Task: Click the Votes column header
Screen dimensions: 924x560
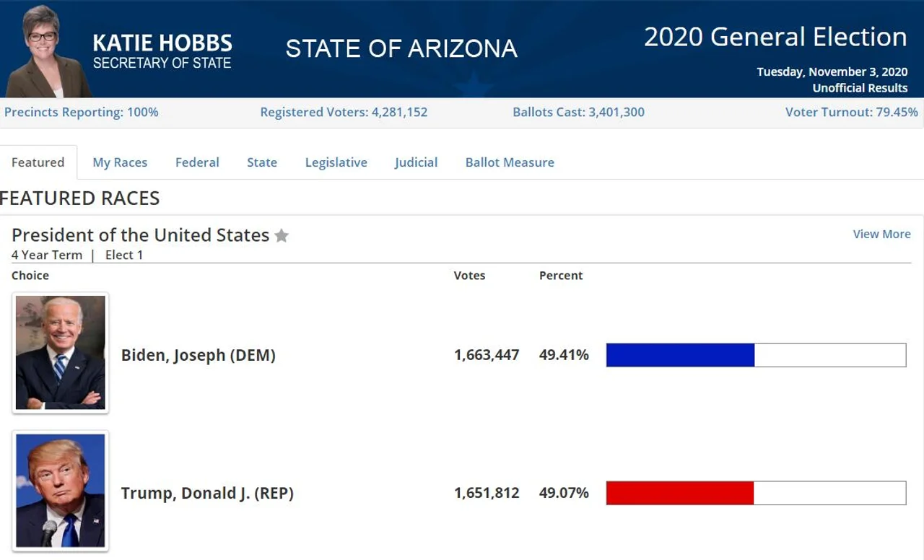Action: (469, 276)
